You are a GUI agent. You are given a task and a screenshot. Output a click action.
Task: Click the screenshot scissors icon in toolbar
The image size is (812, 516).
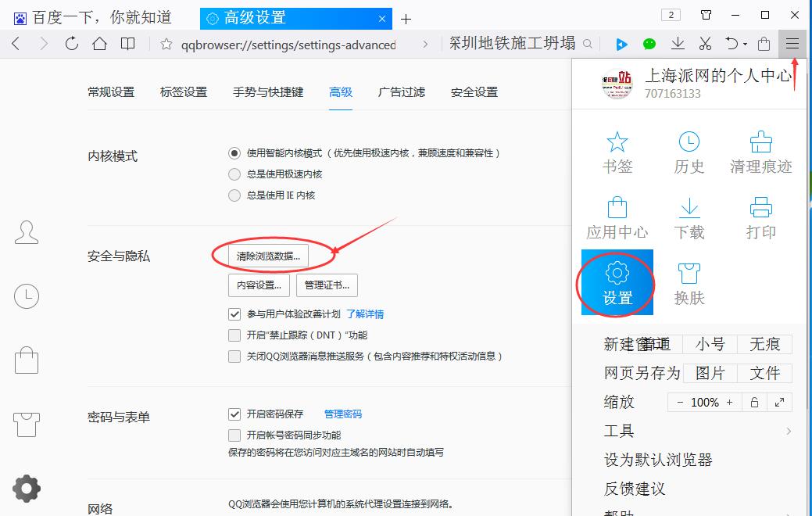[x=705, y=44]
